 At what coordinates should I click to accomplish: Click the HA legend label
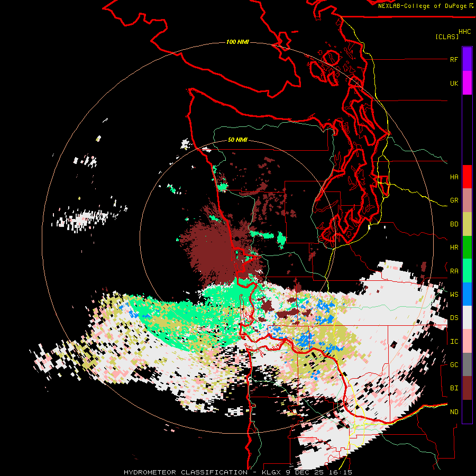454,177
